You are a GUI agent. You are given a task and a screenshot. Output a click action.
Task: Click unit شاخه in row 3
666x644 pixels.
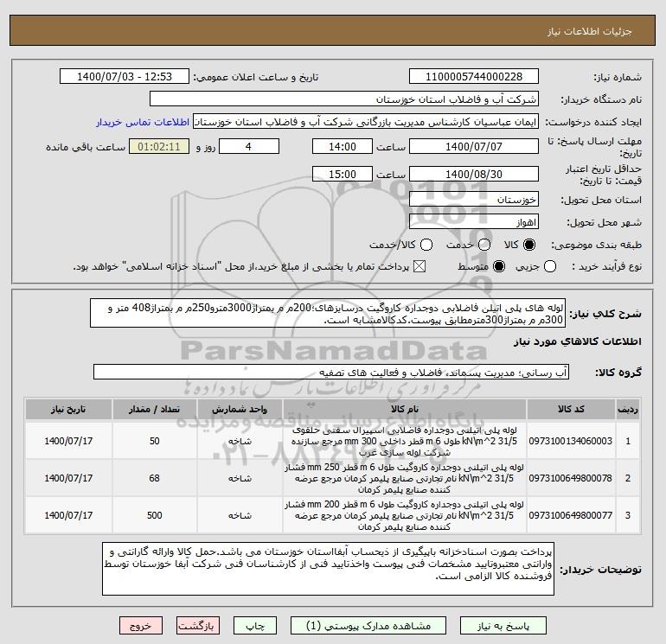tap(240, 515)
